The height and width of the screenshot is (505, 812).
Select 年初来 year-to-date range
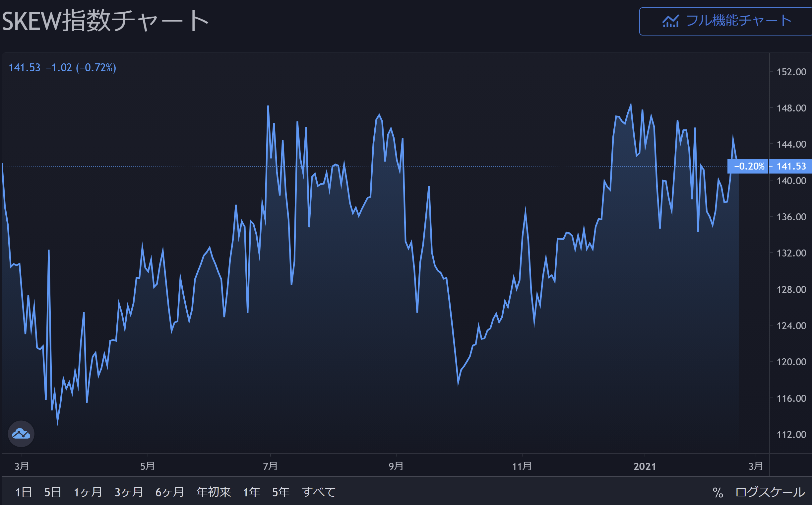point(214,492)
